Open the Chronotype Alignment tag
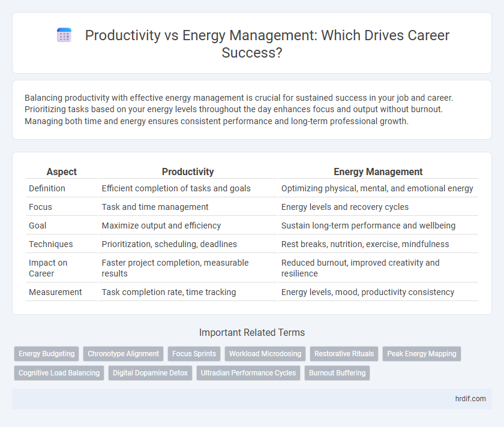Viewport: 504px width, 427px height. (124, 354)
